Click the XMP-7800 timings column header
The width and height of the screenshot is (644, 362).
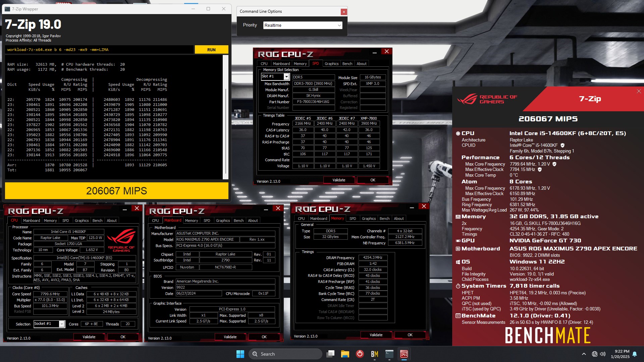point(369,118)
